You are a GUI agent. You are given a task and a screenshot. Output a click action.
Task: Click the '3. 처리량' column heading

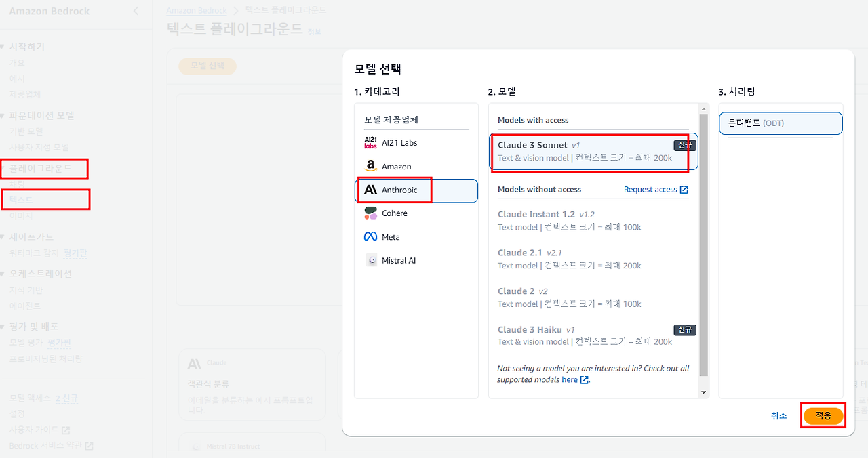coord(736,91)
